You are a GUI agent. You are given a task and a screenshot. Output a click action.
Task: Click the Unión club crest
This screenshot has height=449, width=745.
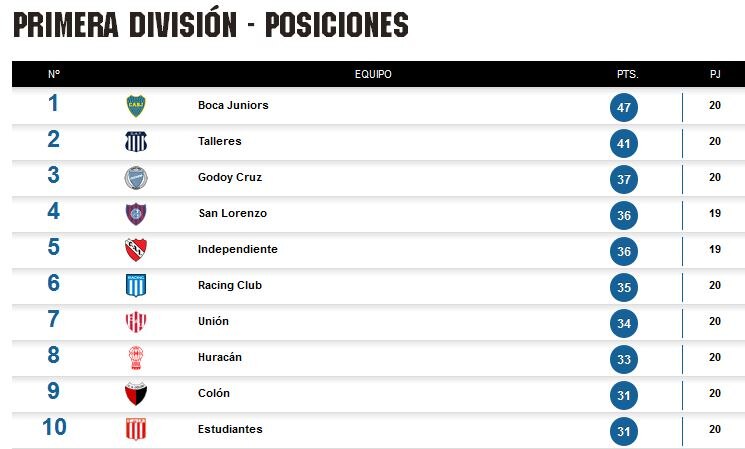pyautogui.click(x=136, y=322)
